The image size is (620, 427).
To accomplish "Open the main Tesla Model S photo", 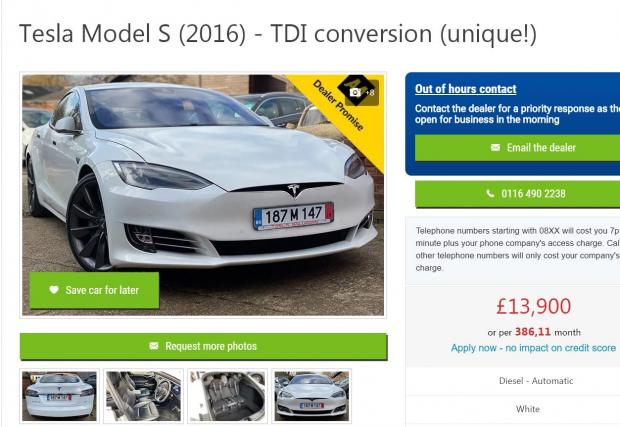I will tap(203, 195).
